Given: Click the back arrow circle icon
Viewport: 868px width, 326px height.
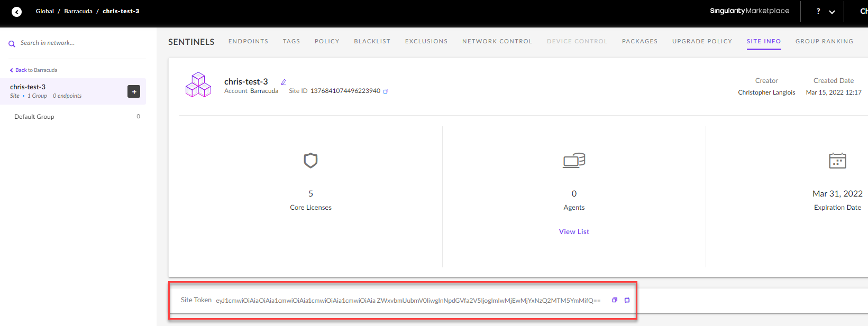Looking at the screenshot, I should (x=17, y=12).
